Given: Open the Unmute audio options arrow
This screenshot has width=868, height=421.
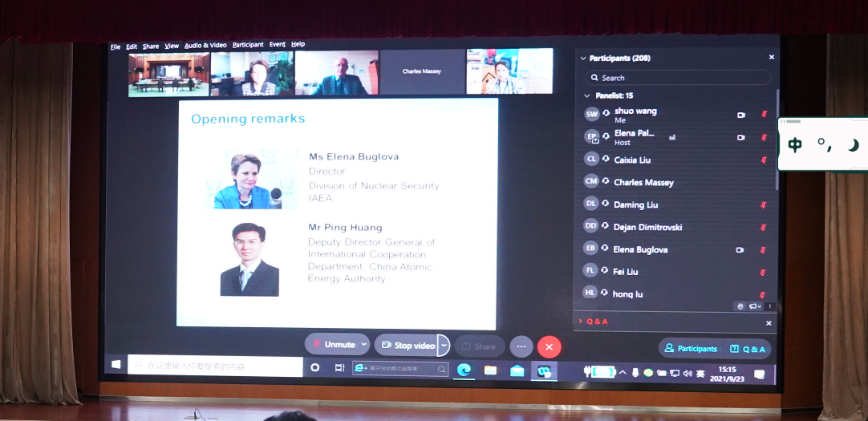Looking at the screenshot, I should coord(363,344).
